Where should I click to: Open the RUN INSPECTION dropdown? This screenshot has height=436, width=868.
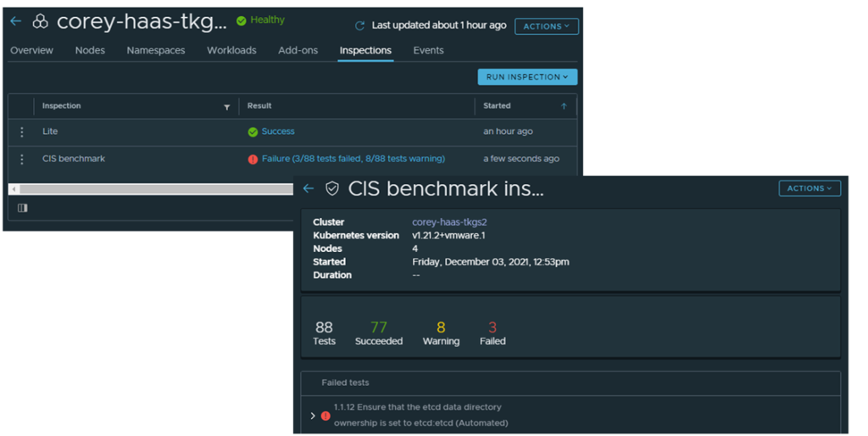click(527, 77)
